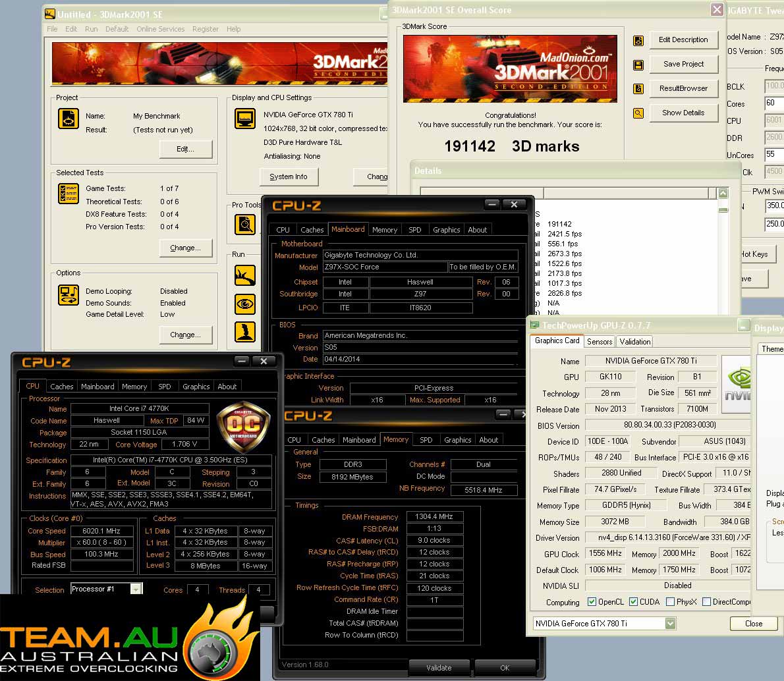Enable the OpenCL checkbox in GPU-Z
The width and height of the screenshot is (784, 681).
[592, 601]
